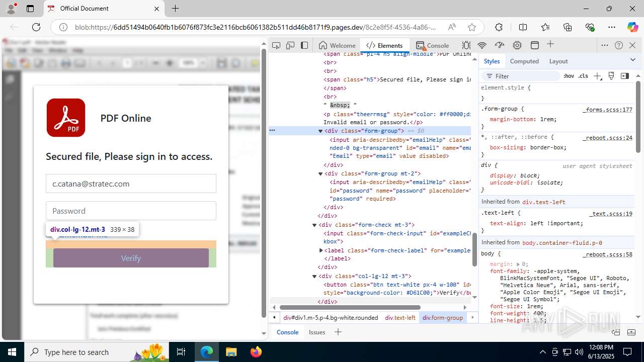
Task: Open DevTools customize ellipsis menu
Action: pyautogui.click(x=605, y=45)
